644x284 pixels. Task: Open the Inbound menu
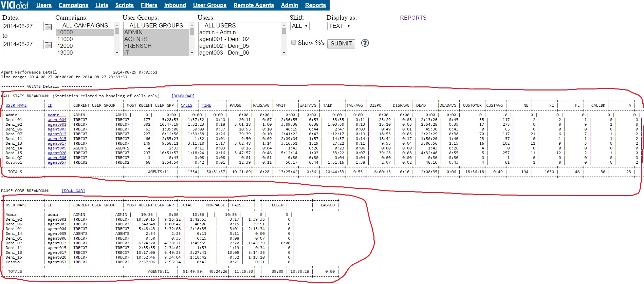(175, 5)
